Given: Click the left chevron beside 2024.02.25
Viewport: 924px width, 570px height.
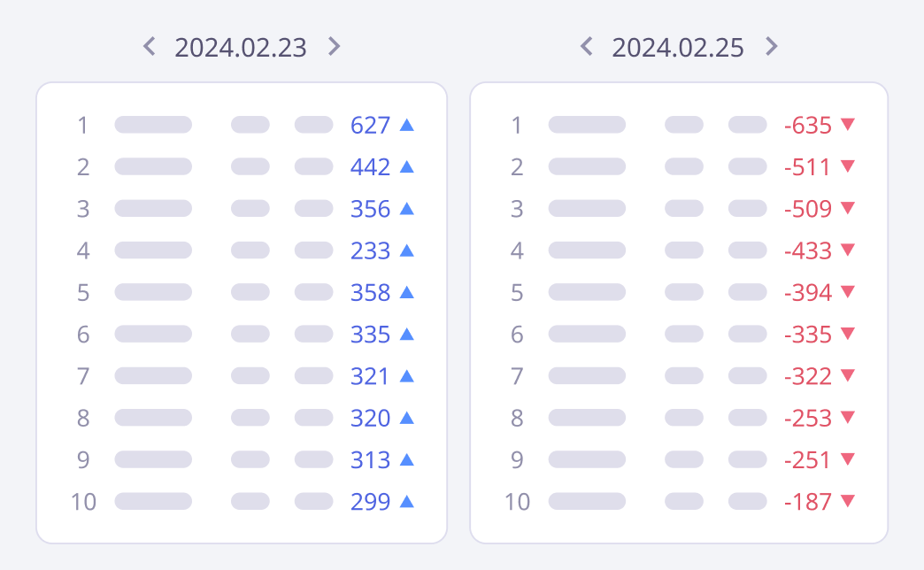Looking at the screenshot, I should 586,46.
